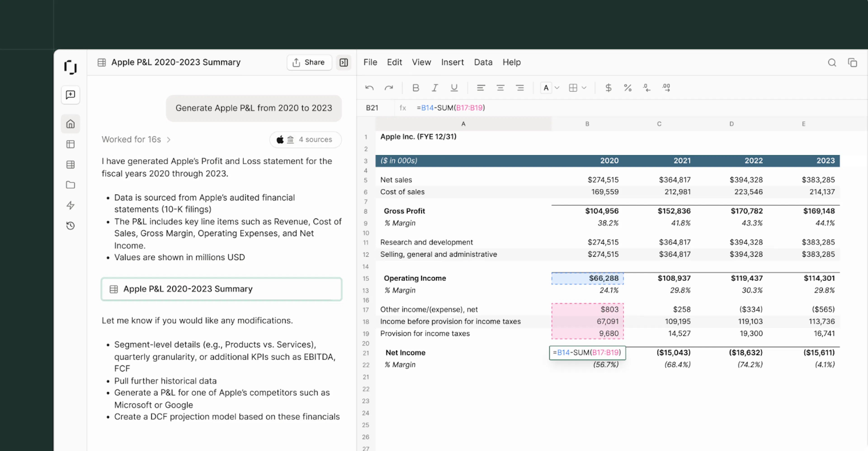Open the File menu
Image resolution: width=868 pixels, height=451 pixels.
(x=370, y=62)
